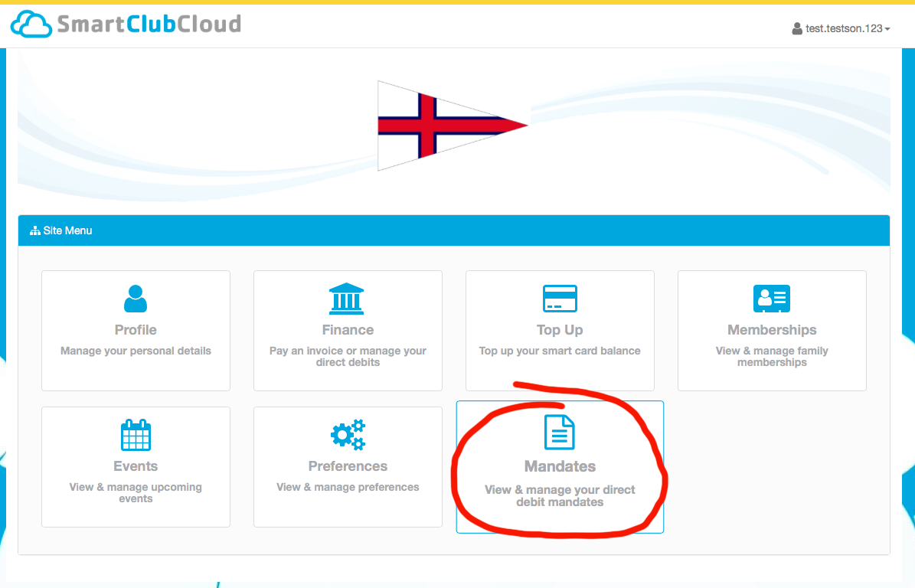Click the SmartClubCloud brand name text
Screen dimensions: 915x588
[x=149, y=24]
